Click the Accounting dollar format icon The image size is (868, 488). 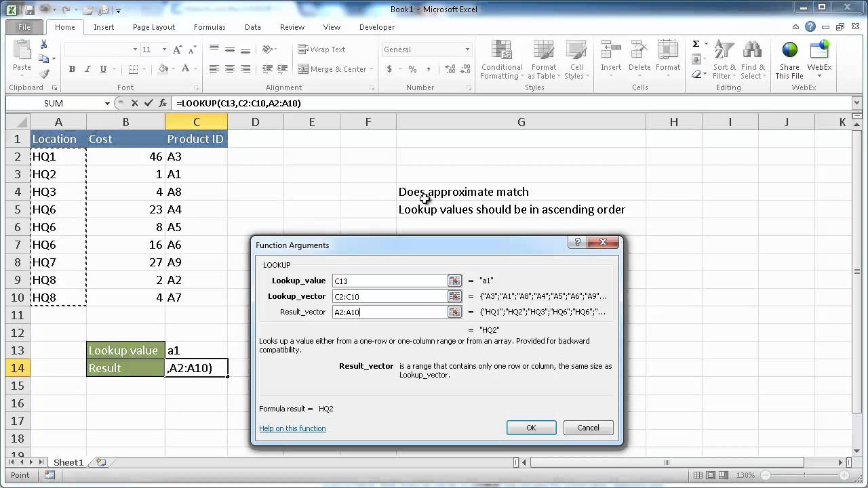[389, 69]
